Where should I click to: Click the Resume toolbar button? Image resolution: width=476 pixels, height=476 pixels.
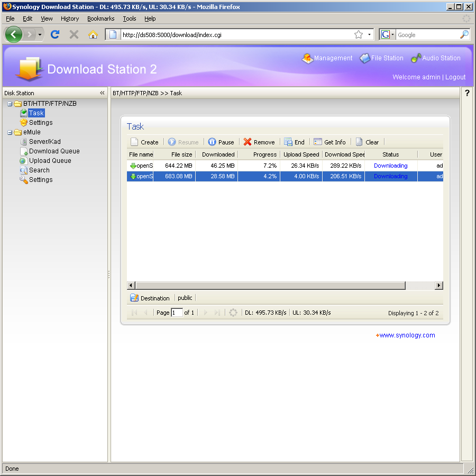tap(184, 142)
